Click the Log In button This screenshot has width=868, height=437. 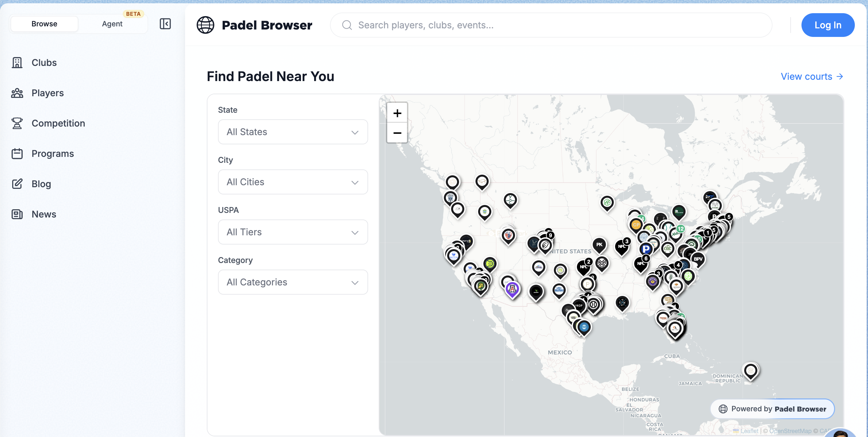[x=827, y=25]
